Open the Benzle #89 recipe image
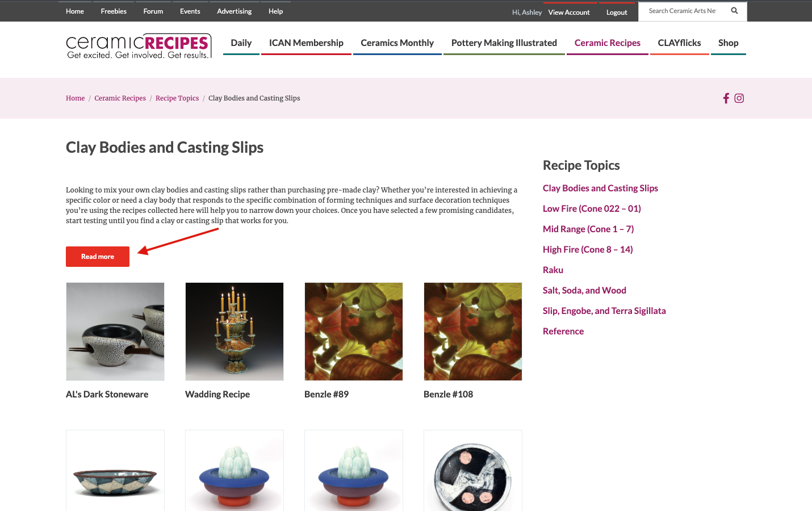The width and height of the screenshot is (812, 511). pos(354,332)
